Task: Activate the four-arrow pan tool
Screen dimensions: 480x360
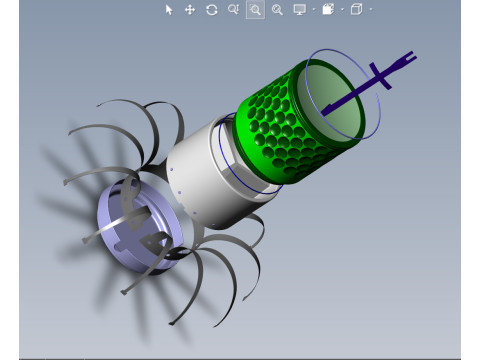Action: (190, 10)
